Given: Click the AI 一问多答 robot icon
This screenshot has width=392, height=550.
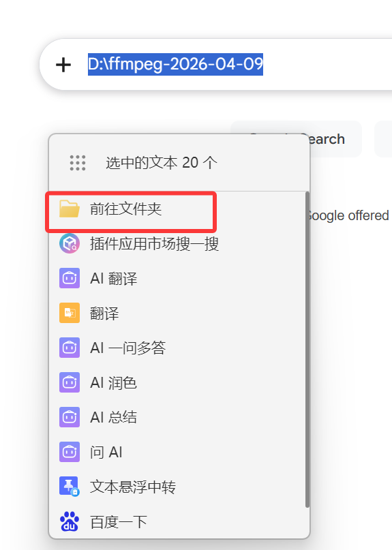Looking at the screenshot, I should point(70,348).
